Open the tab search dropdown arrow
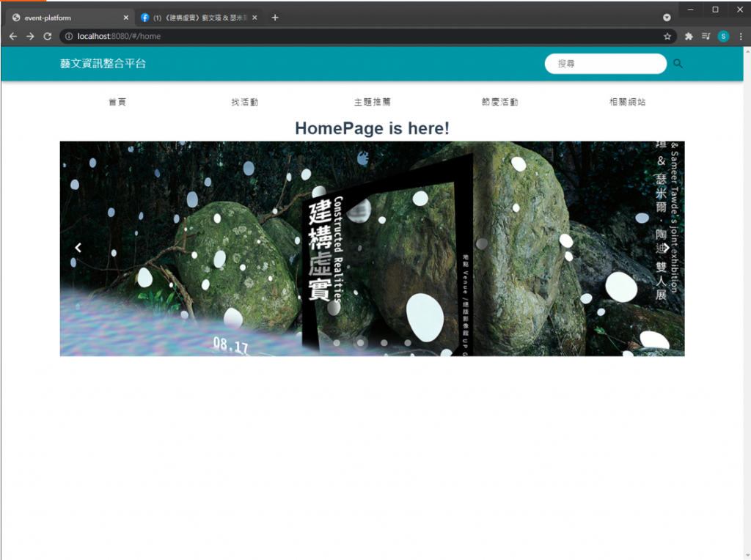 667,18
